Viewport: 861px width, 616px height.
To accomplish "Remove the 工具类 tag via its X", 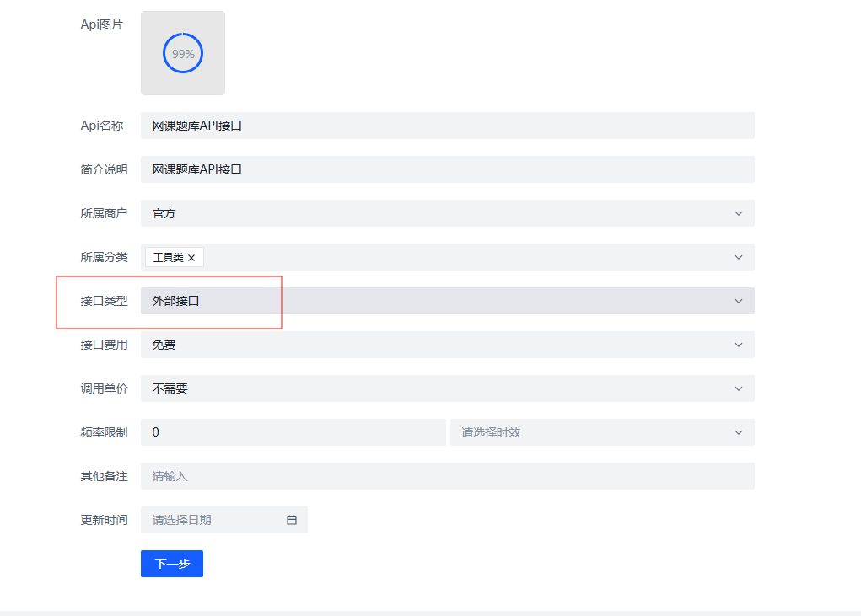I will (x=191, y=258).
